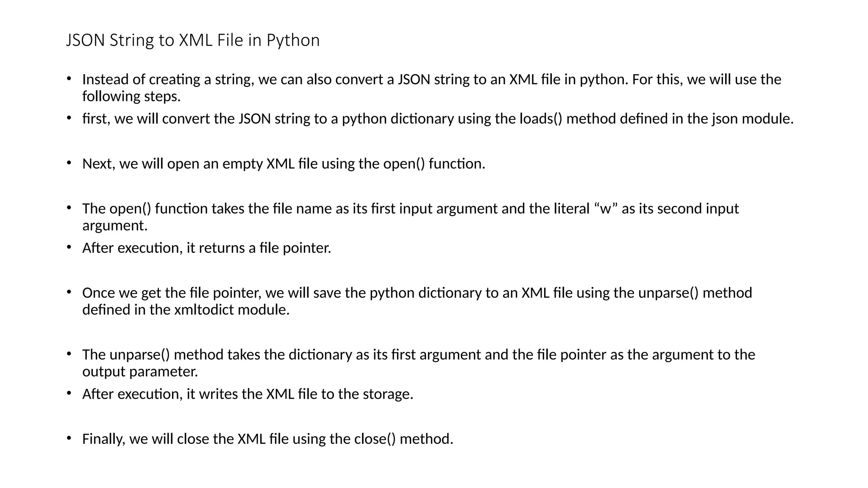Image resolution: width=868 pixels, height=488 pixels.
Task: Click the single word line 'argument.'
Action: [x=115, y=226]
